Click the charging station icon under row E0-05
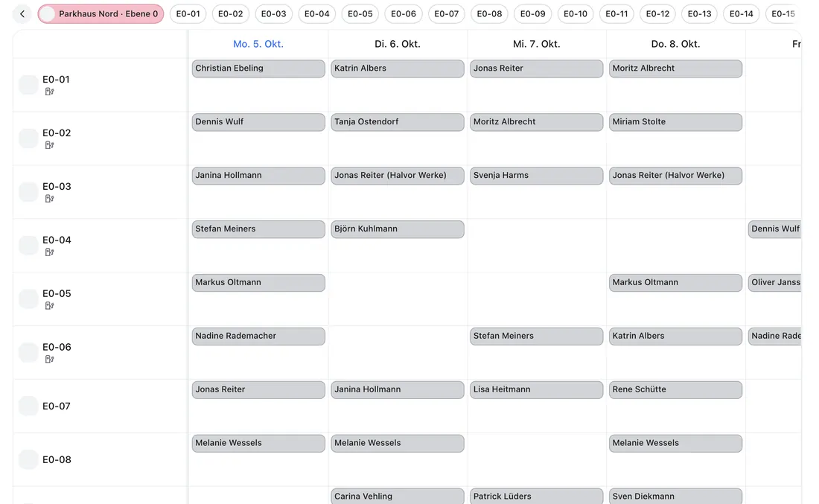Image resolution: width=819 pixels, height=504 pixels. click(49, 306)
